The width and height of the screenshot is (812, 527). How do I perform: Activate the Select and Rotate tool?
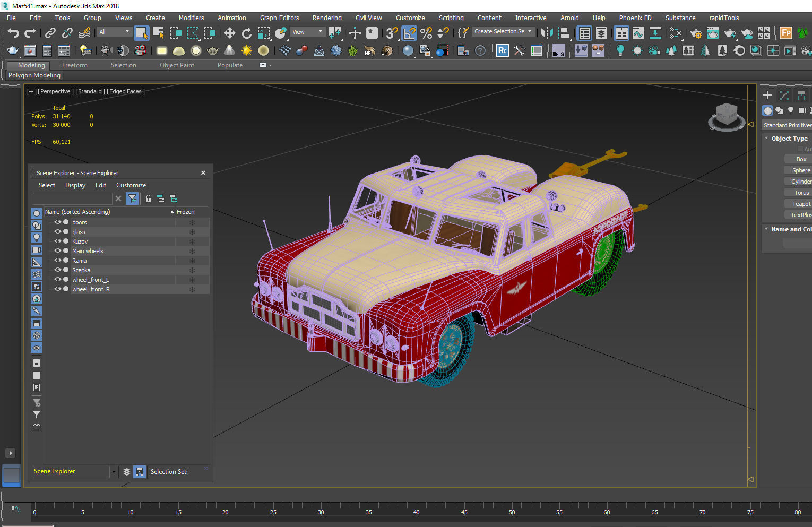coord(247,33)
